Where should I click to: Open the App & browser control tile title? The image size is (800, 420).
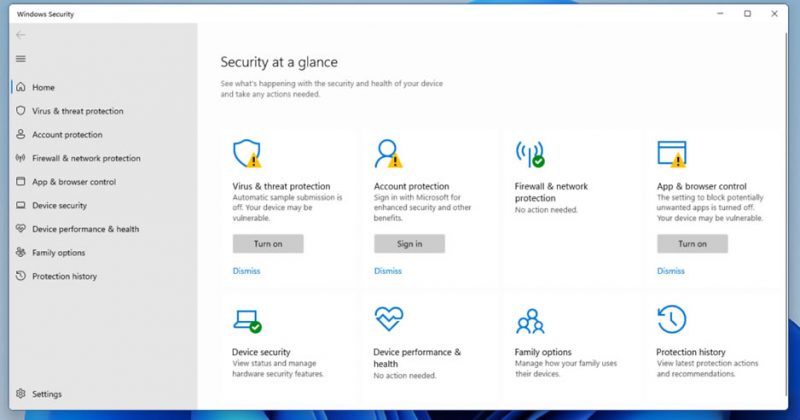click(x=702, y=186)
